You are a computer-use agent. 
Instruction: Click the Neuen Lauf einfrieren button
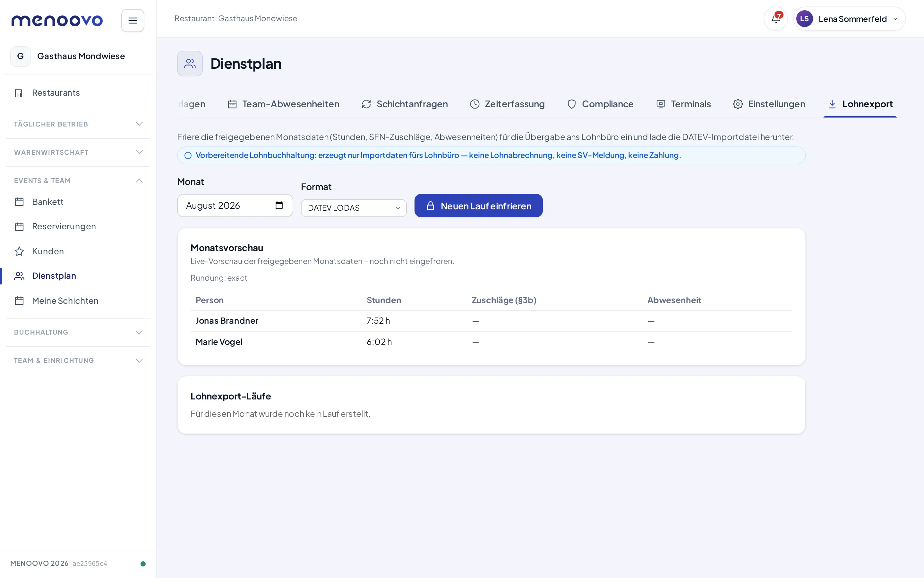pyautogui.click(x=478, y=206)
